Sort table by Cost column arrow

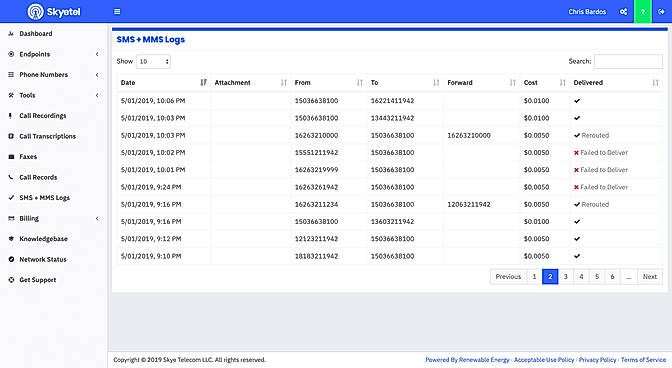point(563,83)
